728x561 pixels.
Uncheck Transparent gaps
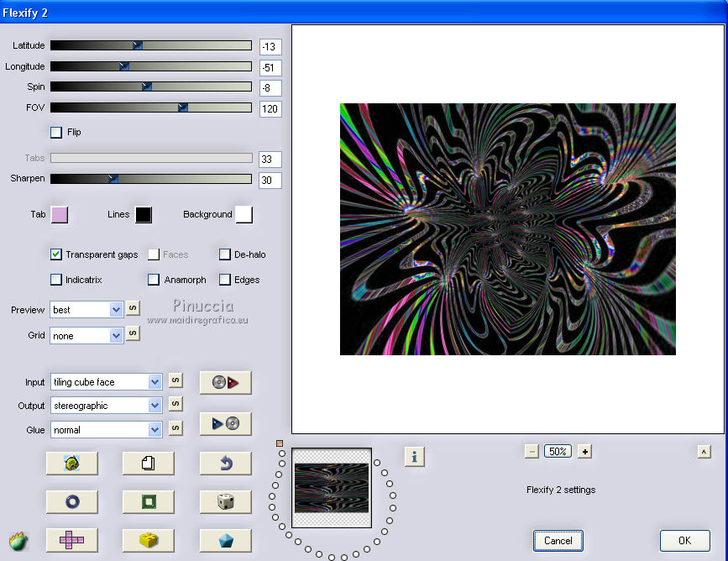(56, 254)
